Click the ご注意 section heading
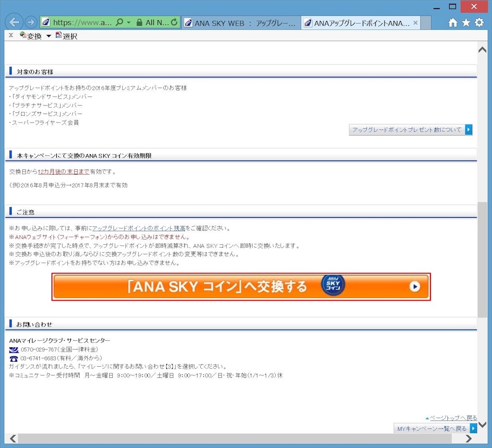 pos(25,212)
